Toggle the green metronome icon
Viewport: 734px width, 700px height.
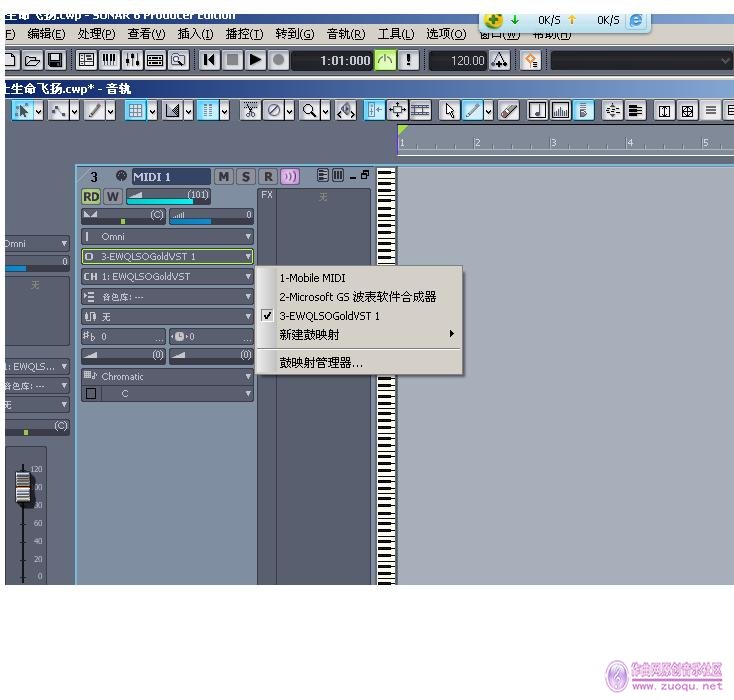(x=385, y=60)
